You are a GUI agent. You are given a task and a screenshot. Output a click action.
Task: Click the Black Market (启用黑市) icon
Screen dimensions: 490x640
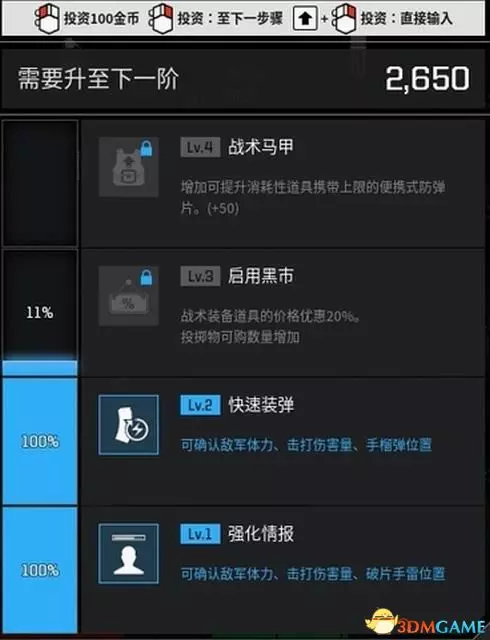tap(128, 296)
